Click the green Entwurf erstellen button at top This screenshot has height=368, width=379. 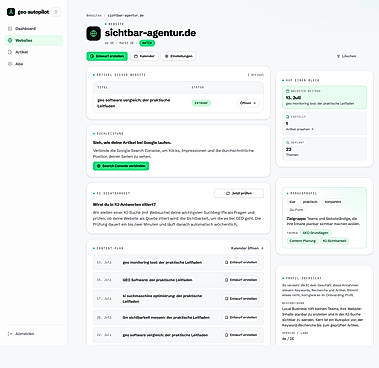click(x=107, y=56)
